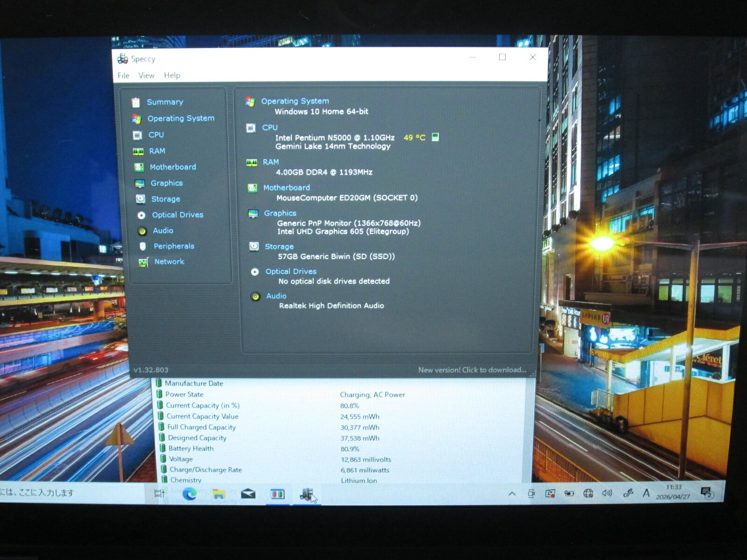Click the '49 °C' temperature reading
Screen dimensions: 747x560
[x=415, y=138]
